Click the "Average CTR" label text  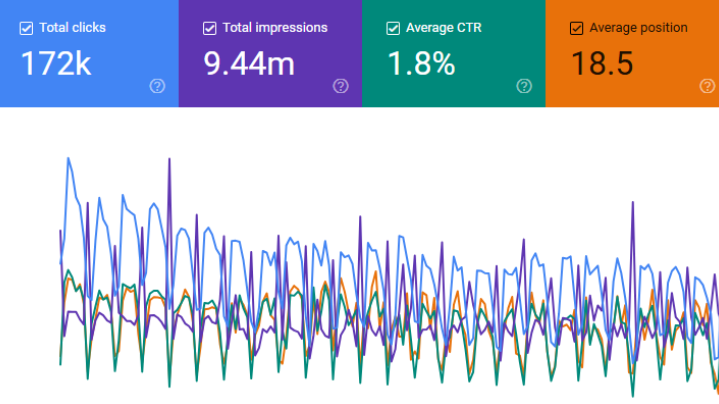443,28
